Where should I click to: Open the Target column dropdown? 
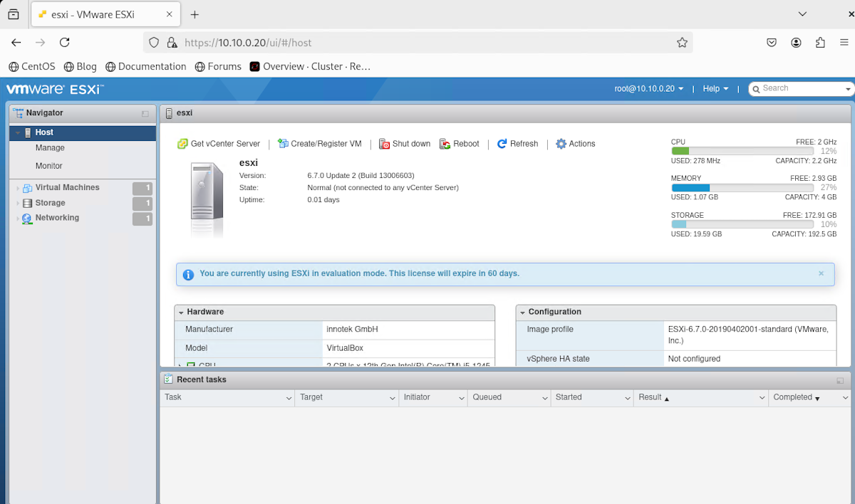(x=392, y=398)
